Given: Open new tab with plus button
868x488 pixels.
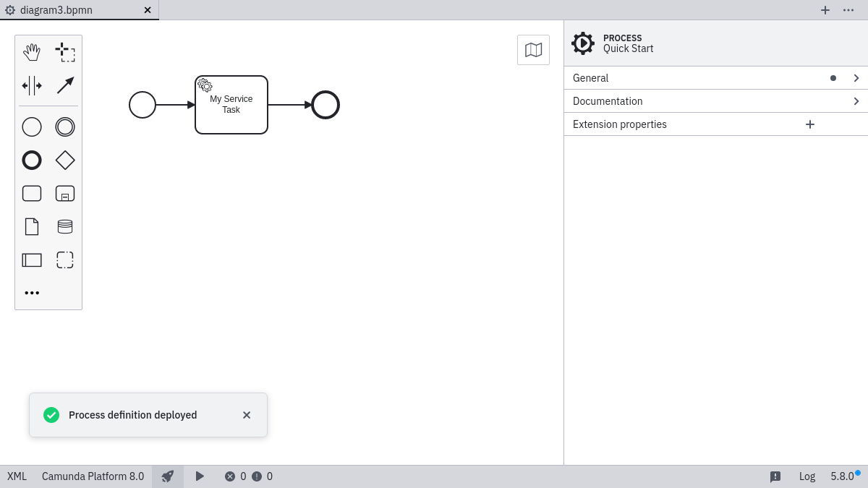Looking at the screenshot, I should (825, 10).
